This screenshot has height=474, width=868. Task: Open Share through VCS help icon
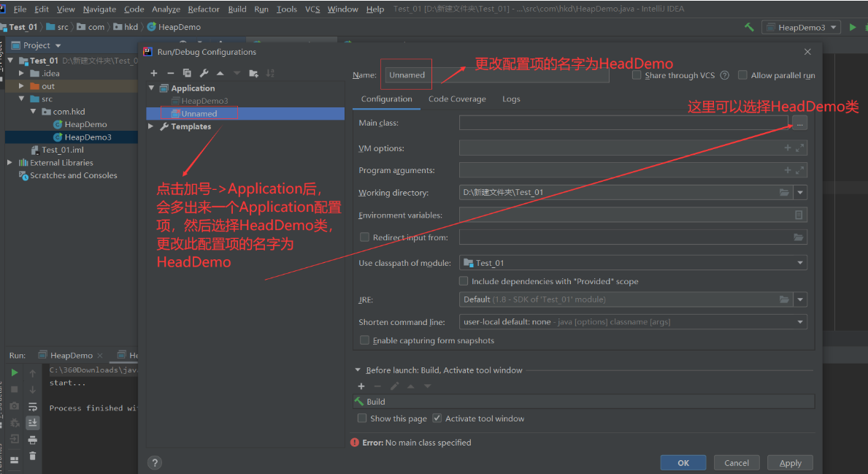click(725, 75)
